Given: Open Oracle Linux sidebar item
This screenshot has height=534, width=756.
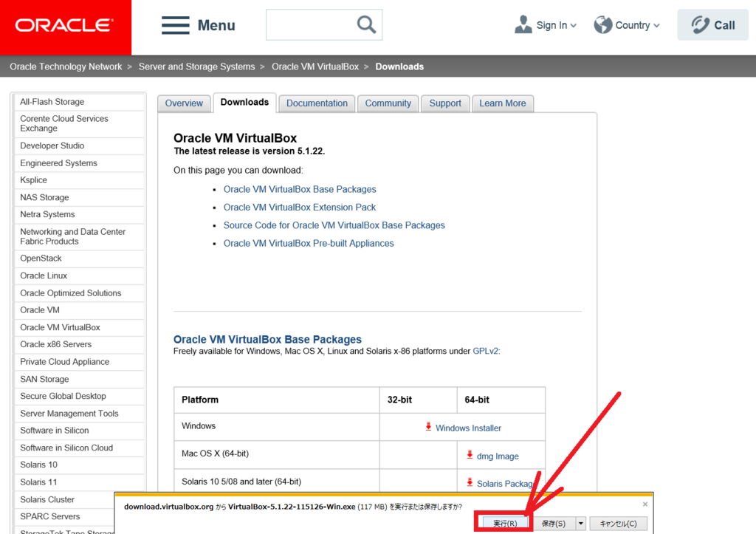Looking at the screenshot, I should coord(44,275).
